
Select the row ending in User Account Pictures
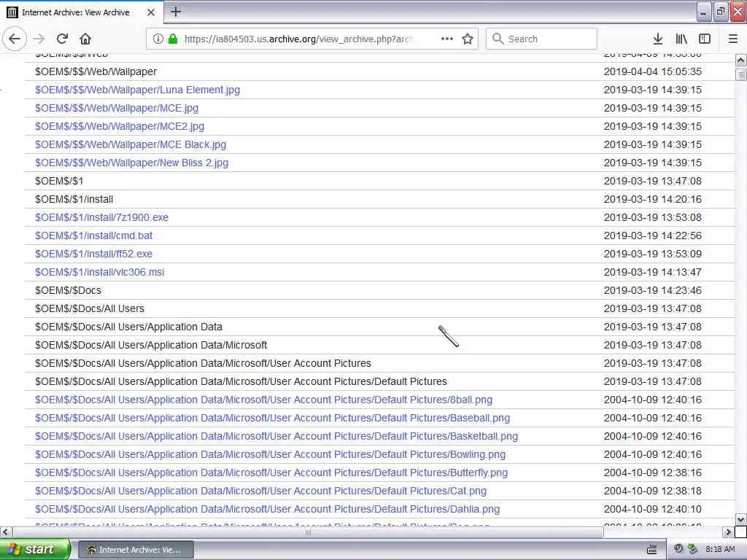pyautogui.click(x=379, y=363)
